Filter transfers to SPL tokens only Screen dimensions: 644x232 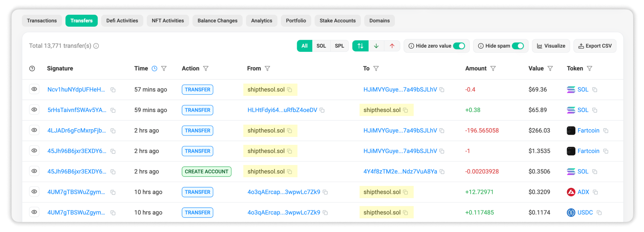coord(339,46)
